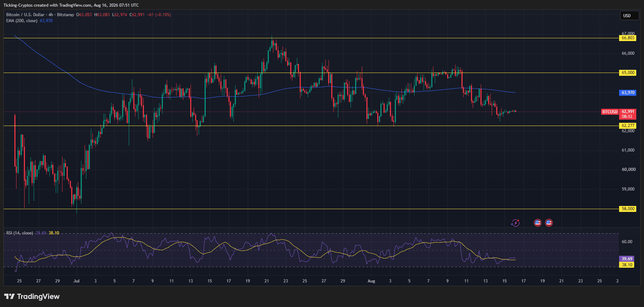Click the blue 63,970 EMA price label
The height and width of the screenshot is (307, 644).
(x=628, y=93)
